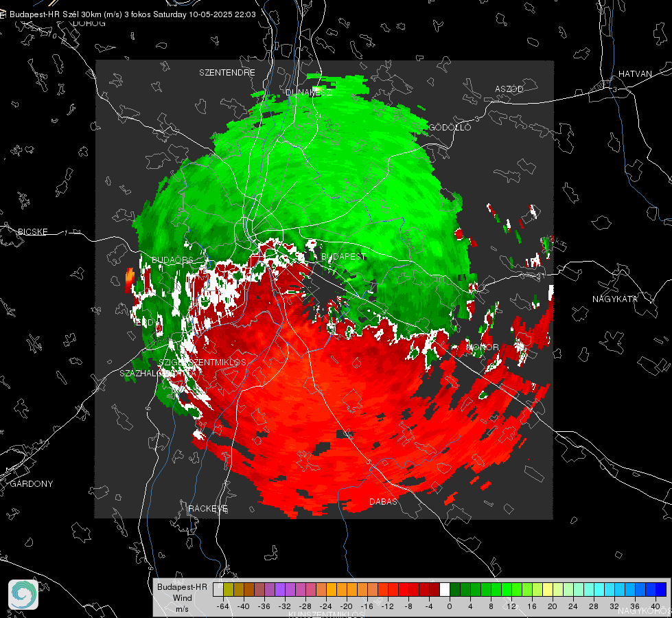The image size is (672, 618).
Task: Click the Wind label in legend
Action: 182,598
